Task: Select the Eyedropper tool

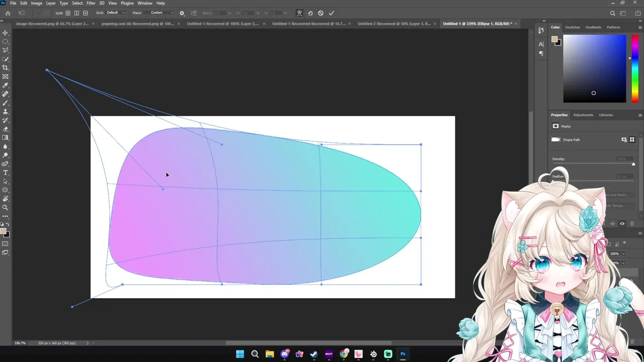Action: click(x=6, y=85)
